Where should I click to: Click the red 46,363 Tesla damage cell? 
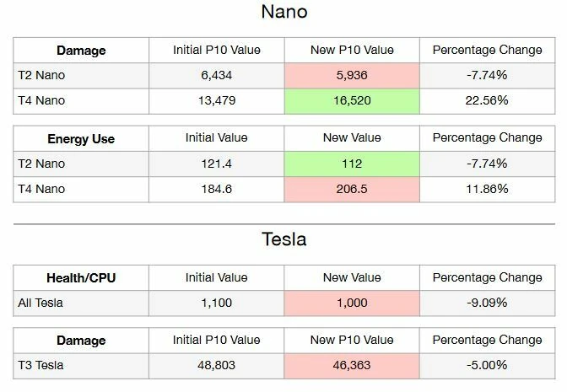click(x=352, y=366)
